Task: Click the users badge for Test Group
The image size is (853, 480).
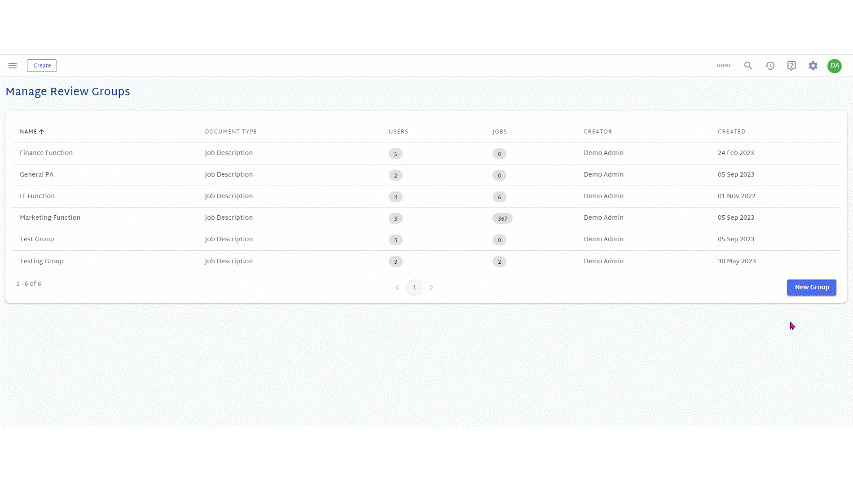Action: (x=395, y=239)
